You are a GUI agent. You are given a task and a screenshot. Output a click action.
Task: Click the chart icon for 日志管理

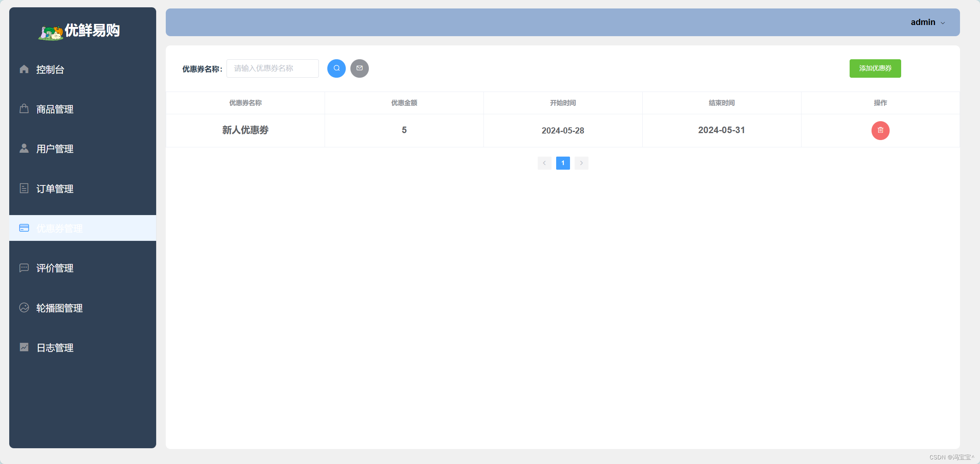[x=24, y=347]
